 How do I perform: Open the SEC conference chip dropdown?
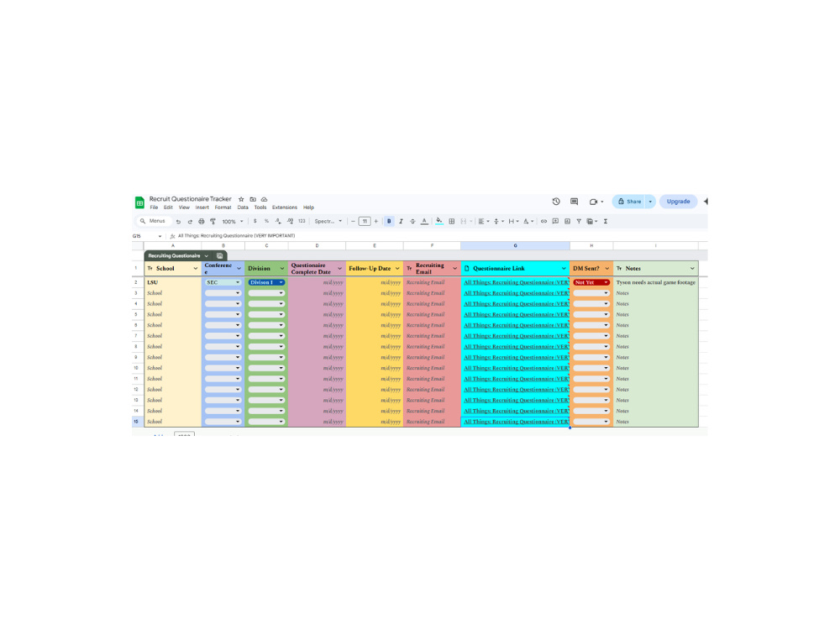(x=238, y=282)
